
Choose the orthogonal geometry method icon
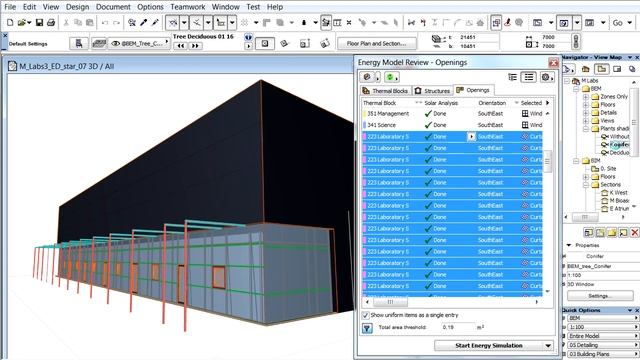click(265, 43)
